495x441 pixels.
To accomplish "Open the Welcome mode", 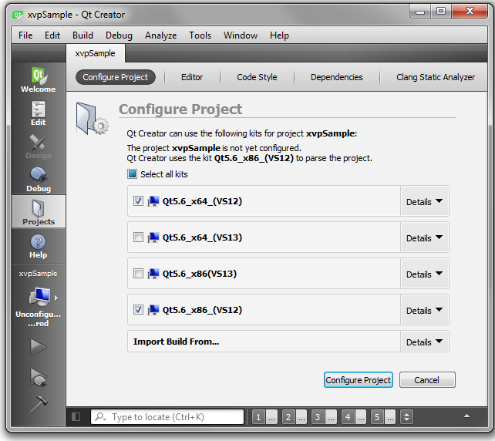I will [38, 80].
